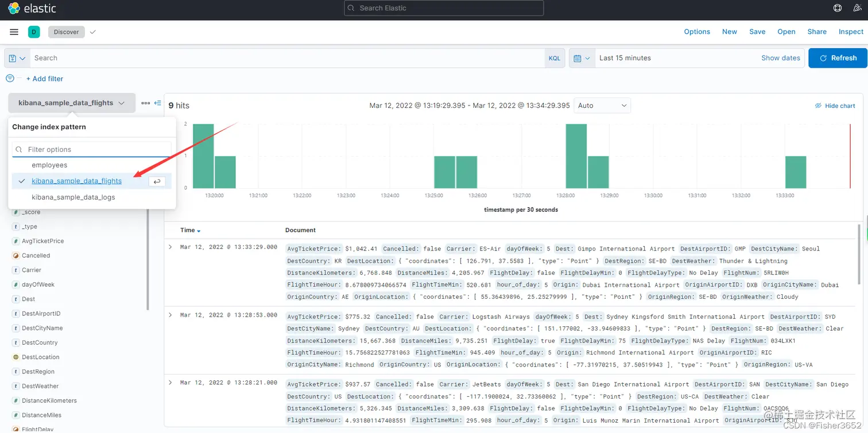Sort by the Time column header
Image resolution: width=868 pixels, height=433 pixels.
point(190,231)
